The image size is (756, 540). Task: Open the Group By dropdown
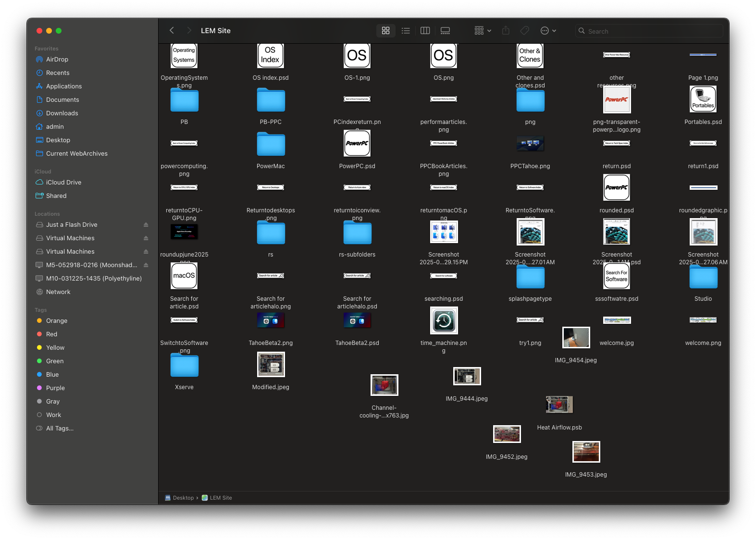(x=483, y=31)
